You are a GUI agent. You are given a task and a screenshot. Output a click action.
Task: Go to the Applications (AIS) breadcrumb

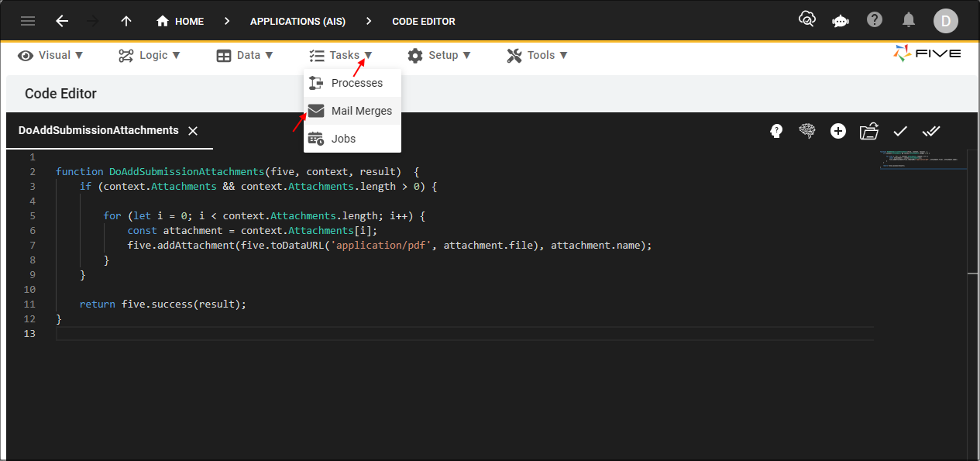click(297, 21)
